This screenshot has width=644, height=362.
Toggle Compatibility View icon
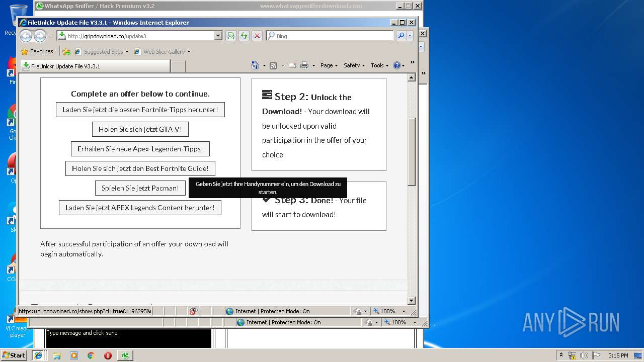tap(231, 36)
